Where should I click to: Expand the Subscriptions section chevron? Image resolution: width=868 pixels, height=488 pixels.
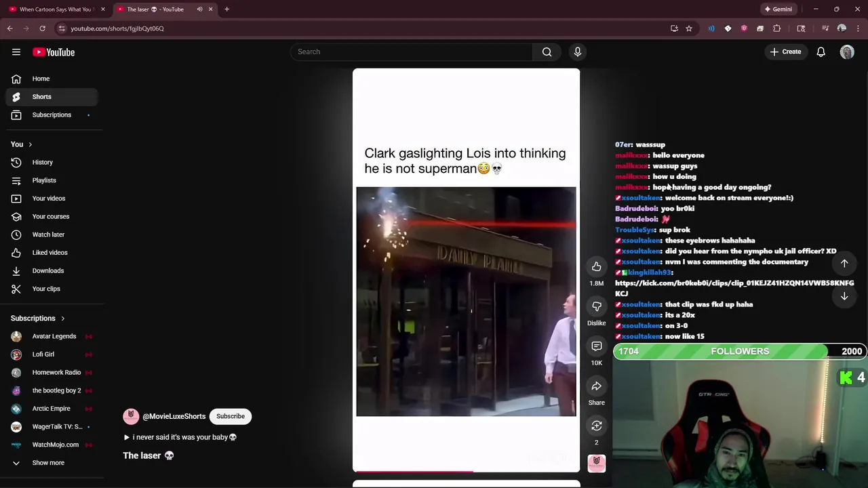coord(62,319)
